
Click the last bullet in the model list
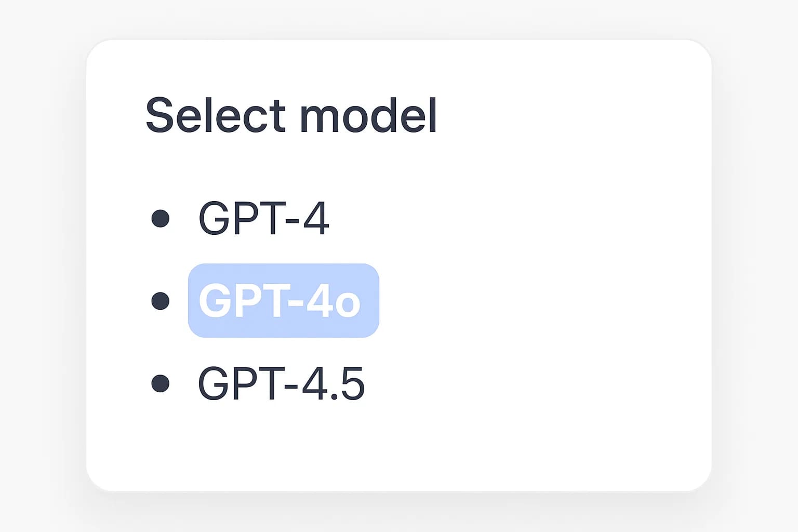[x=160, y=383]
